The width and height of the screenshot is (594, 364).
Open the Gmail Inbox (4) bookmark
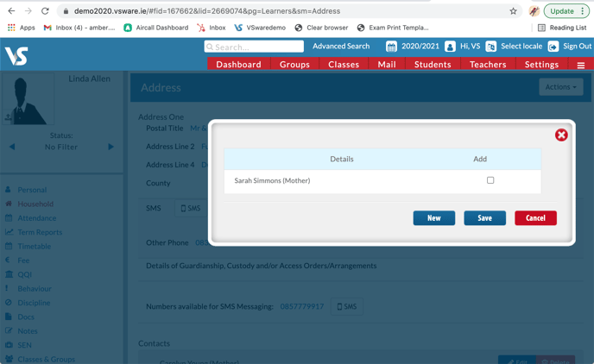tap(79, 28)
